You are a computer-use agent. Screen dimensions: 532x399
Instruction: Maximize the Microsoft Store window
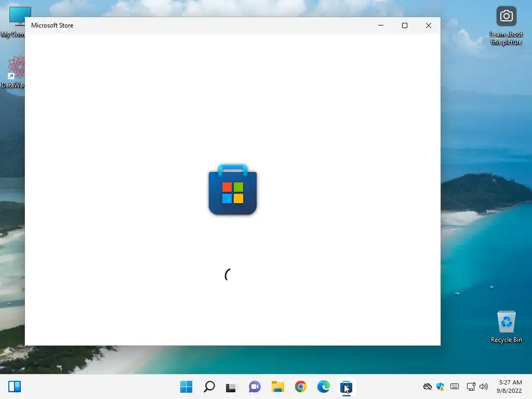pos(404,25)
